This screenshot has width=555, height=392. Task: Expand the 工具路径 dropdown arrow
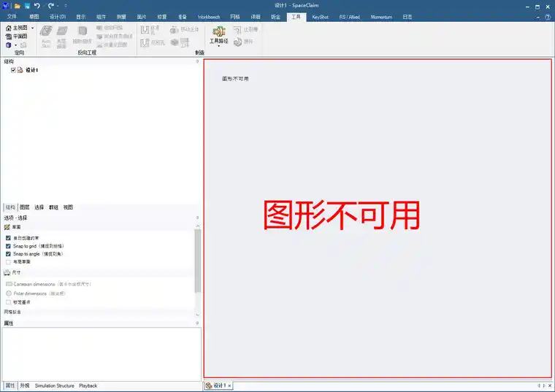[219, 46]
